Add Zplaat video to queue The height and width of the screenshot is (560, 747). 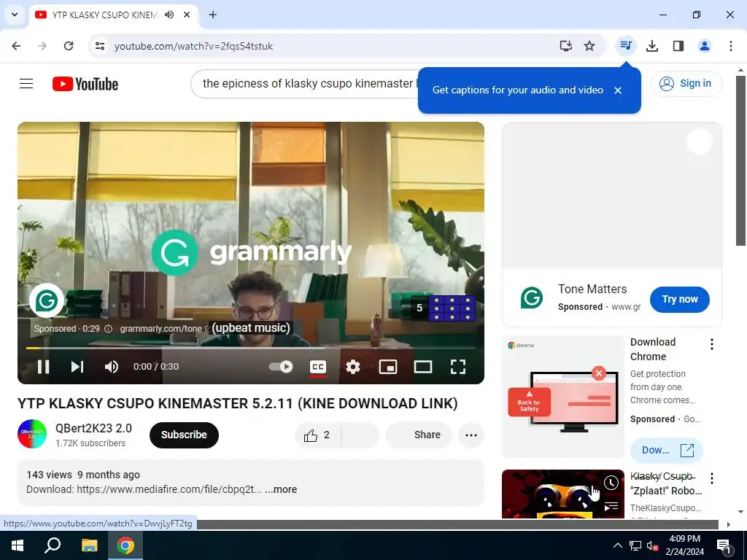click(x=611, y=506)
